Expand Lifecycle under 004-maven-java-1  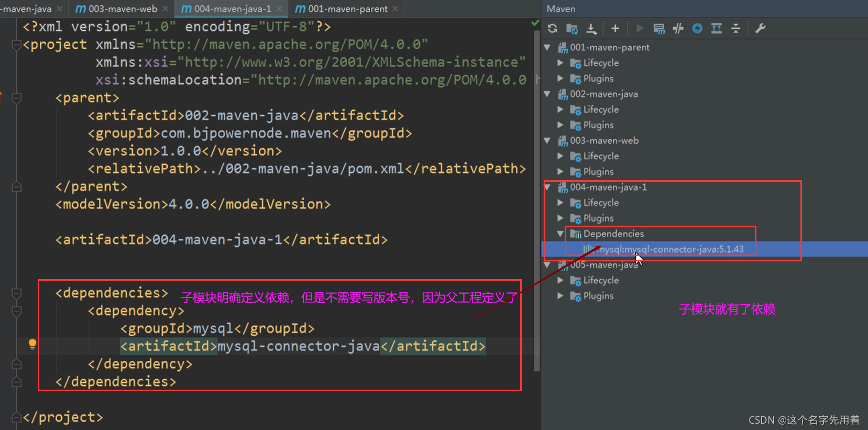tap(561, 203)
